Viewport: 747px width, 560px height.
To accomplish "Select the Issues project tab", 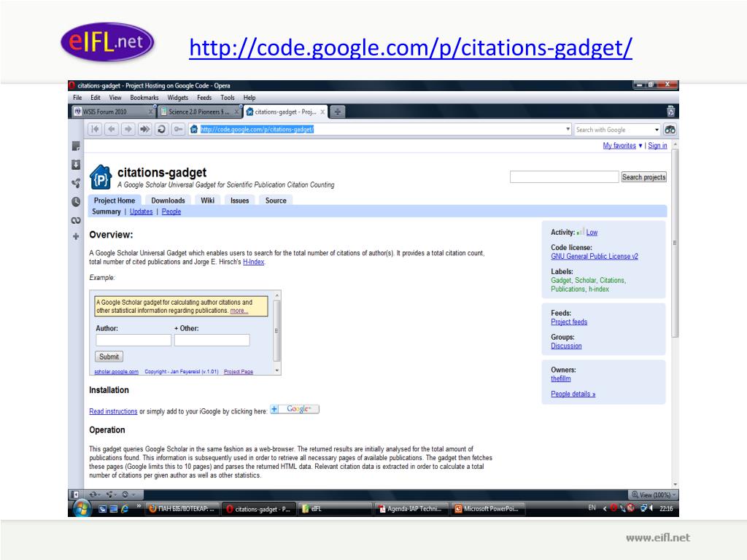I will (x=239, y=201).
